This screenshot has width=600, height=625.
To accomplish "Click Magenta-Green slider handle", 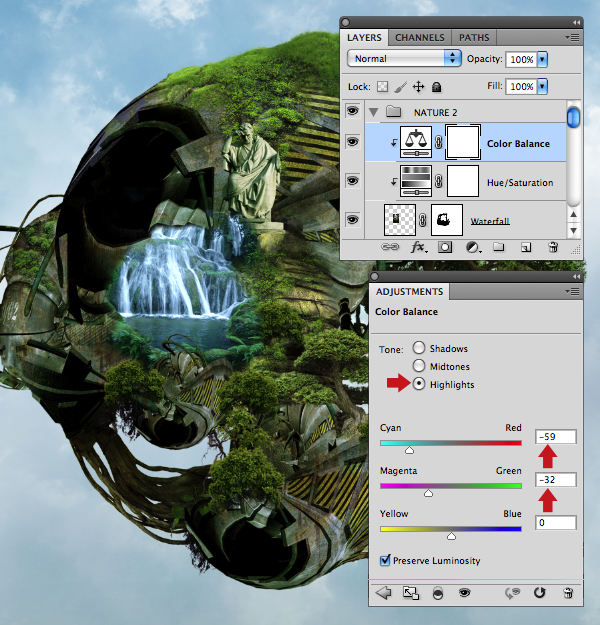I will [x=428, y=493].
